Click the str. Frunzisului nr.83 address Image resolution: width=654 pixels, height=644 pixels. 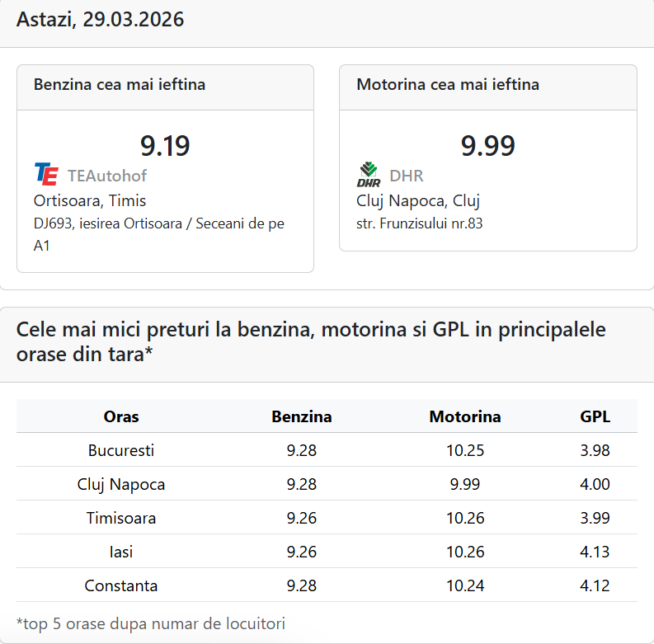point(420,223)
